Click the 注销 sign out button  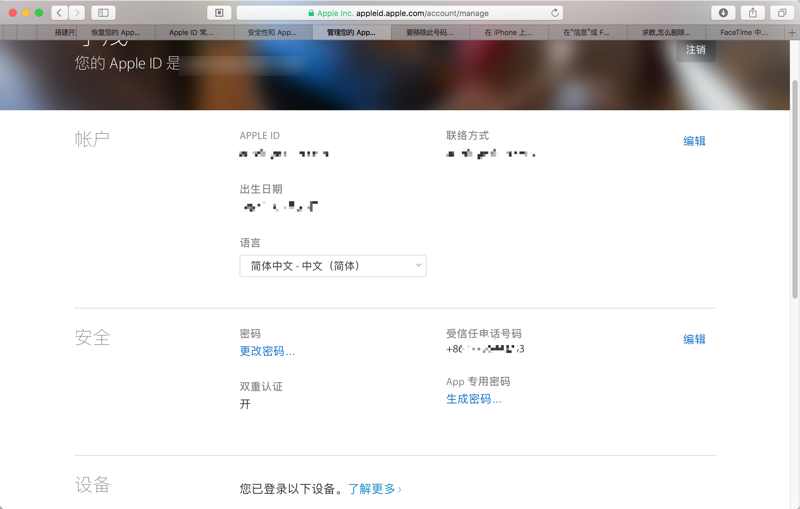(x=695, y=50)
